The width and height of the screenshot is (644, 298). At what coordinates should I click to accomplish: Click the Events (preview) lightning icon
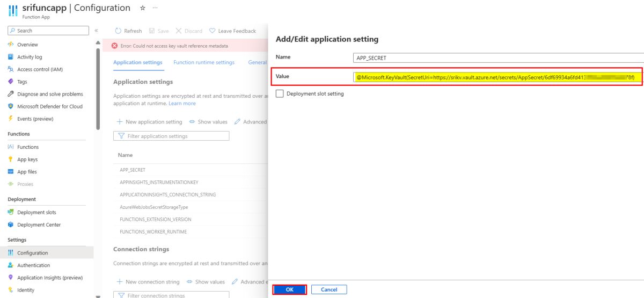[x=11, y=119]
